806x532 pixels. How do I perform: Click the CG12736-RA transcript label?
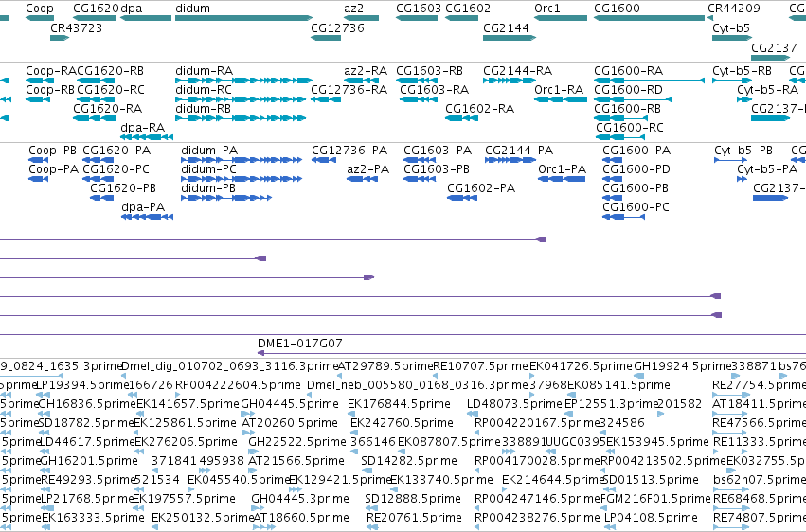click(x=349, y=90)
